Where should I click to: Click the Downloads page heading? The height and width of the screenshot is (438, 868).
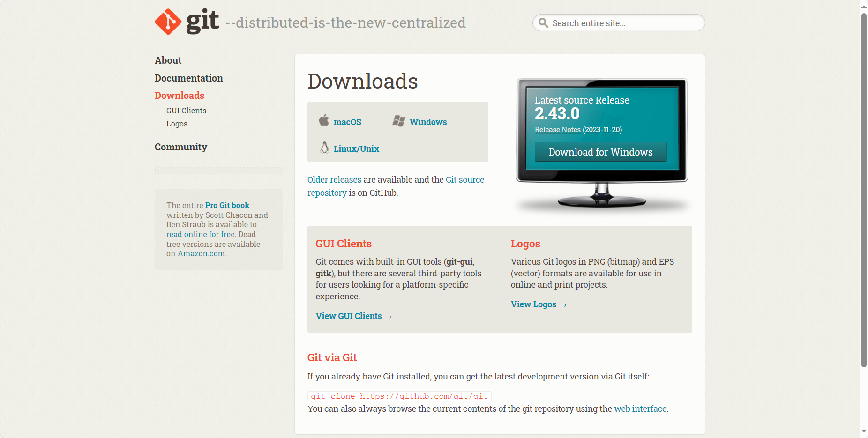tap(363, 81)
